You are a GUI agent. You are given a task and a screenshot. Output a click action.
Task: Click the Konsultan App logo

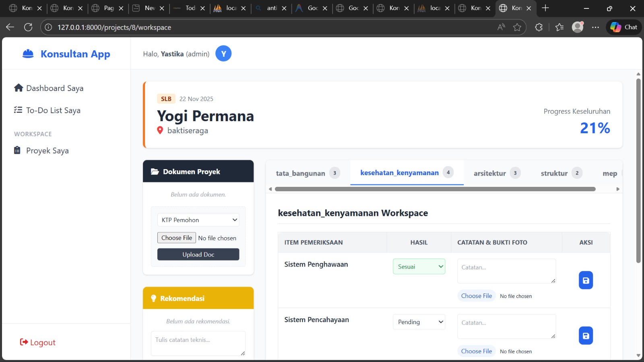pos(66,54)
